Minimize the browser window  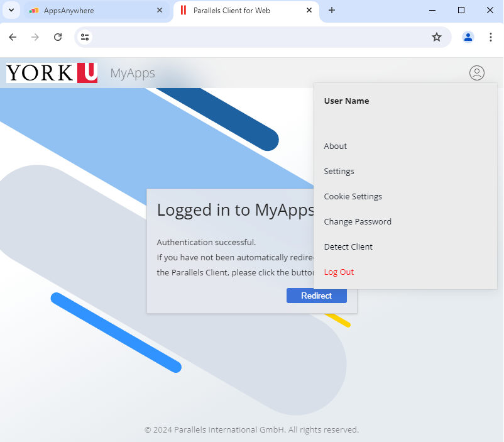tap(432, 10)
